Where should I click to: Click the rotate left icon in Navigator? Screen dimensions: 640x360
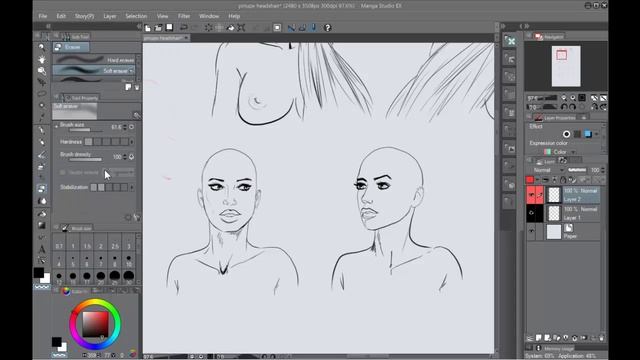tap(564, 107)
